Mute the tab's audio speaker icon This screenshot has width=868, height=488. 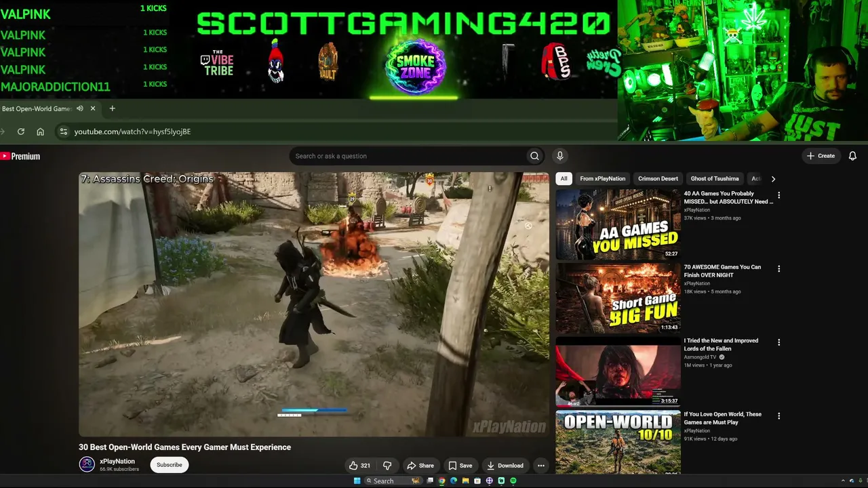[x=80, y=108]
